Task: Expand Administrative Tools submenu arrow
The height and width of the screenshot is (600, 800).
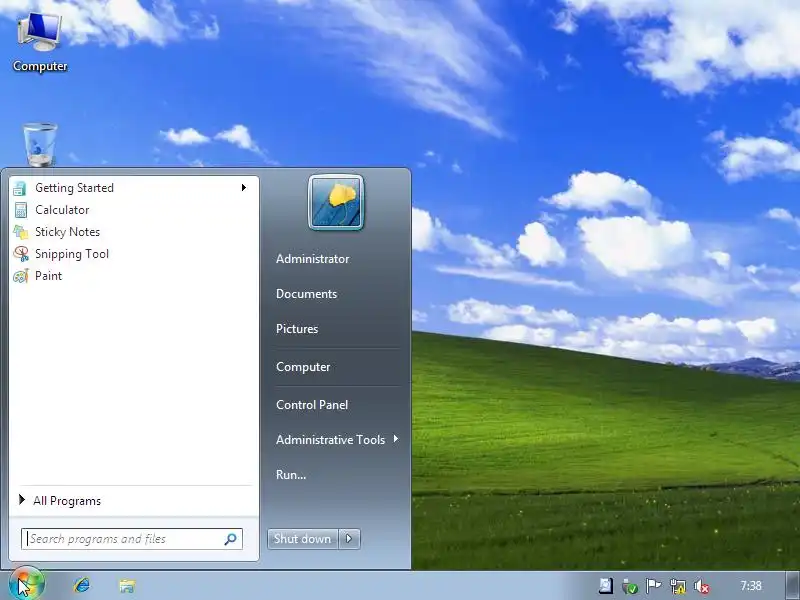Action: coord(396,439)
